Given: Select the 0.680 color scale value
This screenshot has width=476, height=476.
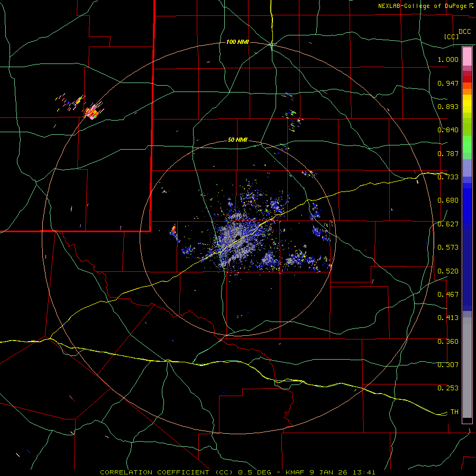Looking at the screenshot, I should pyautogui.click(x=448, y=200).
